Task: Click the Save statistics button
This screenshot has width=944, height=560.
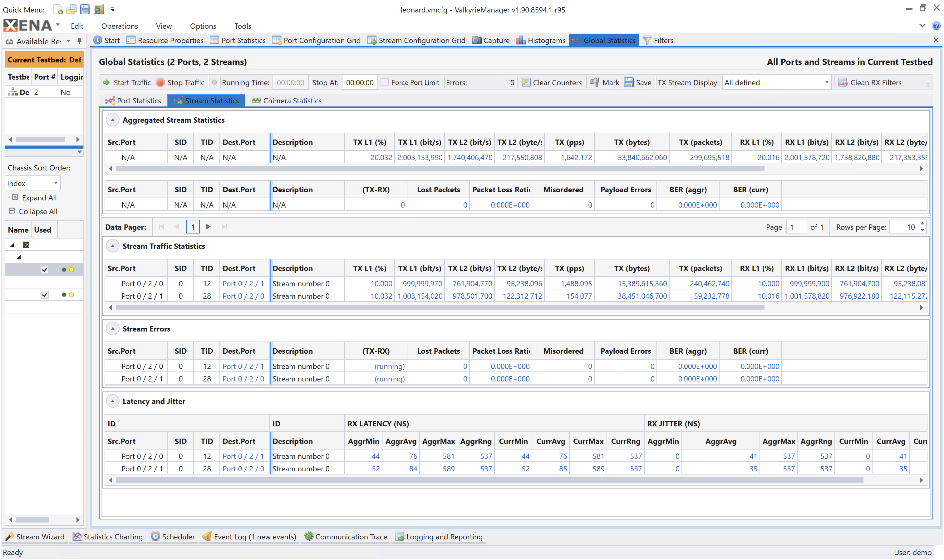Action: (x=638, y=82)
